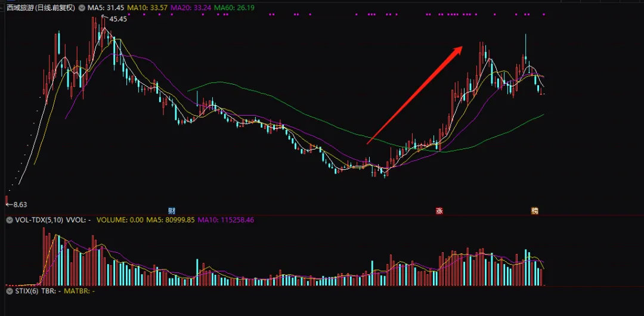Click the white MA5: 31.45 label
The height and width of the screenshot is (316, 644).
click(x=106, y=8)
